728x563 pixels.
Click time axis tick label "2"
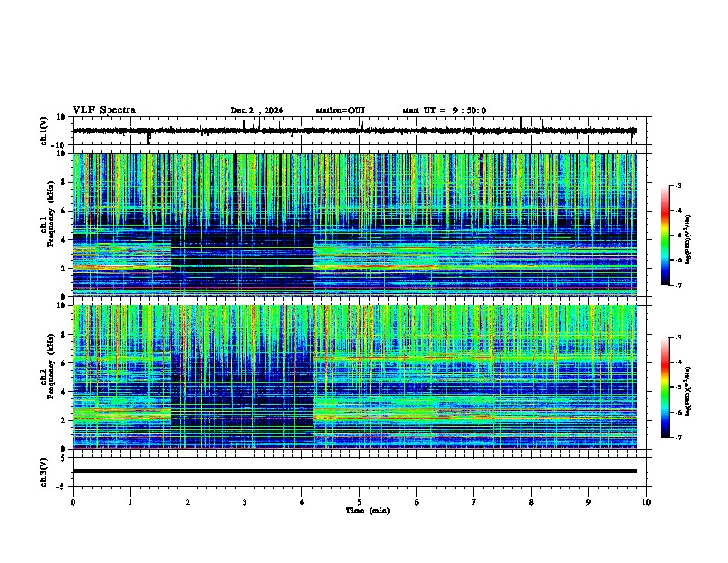coord(188,502)
